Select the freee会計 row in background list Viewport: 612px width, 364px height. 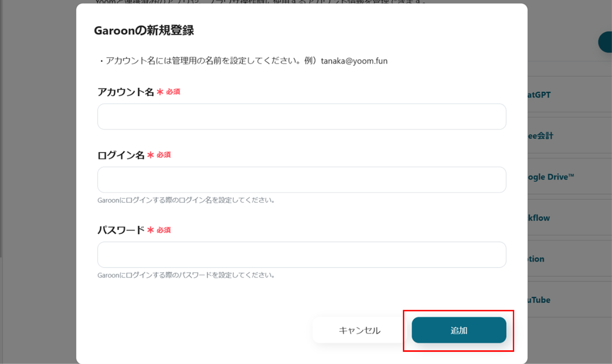point(570,135)
